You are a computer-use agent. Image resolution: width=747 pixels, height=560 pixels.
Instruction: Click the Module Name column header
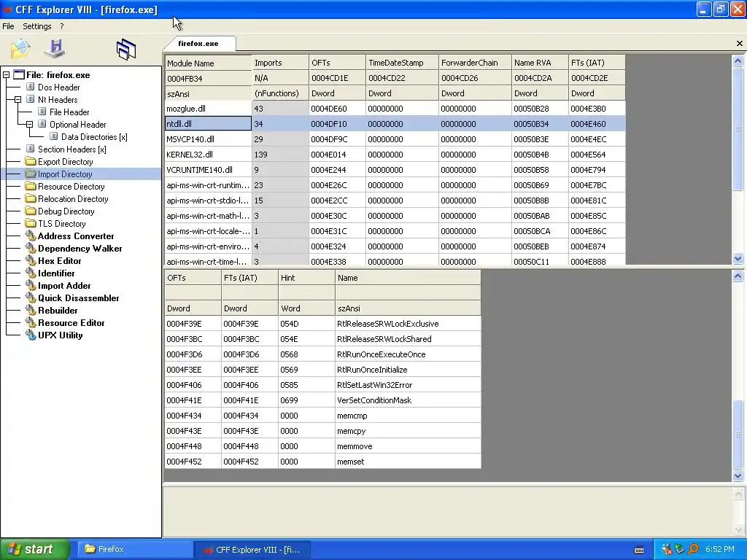pyautogui.click(x=208, y=63)
